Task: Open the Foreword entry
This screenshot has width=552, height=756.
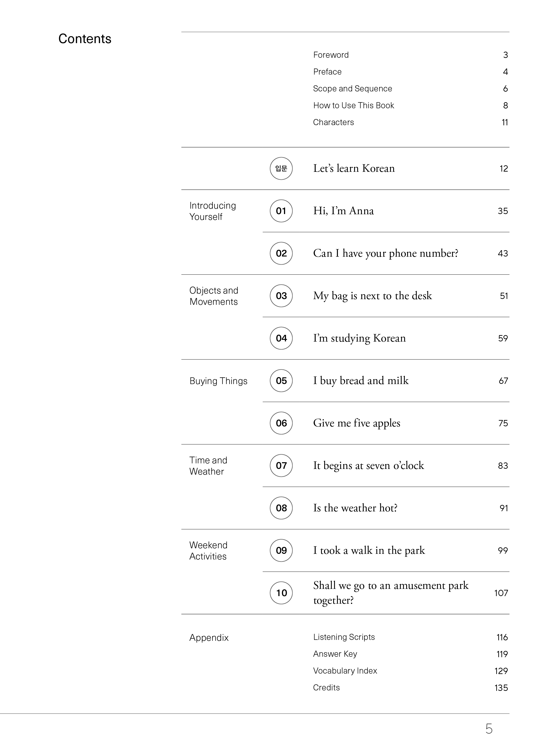Action: tap(331, 55)
